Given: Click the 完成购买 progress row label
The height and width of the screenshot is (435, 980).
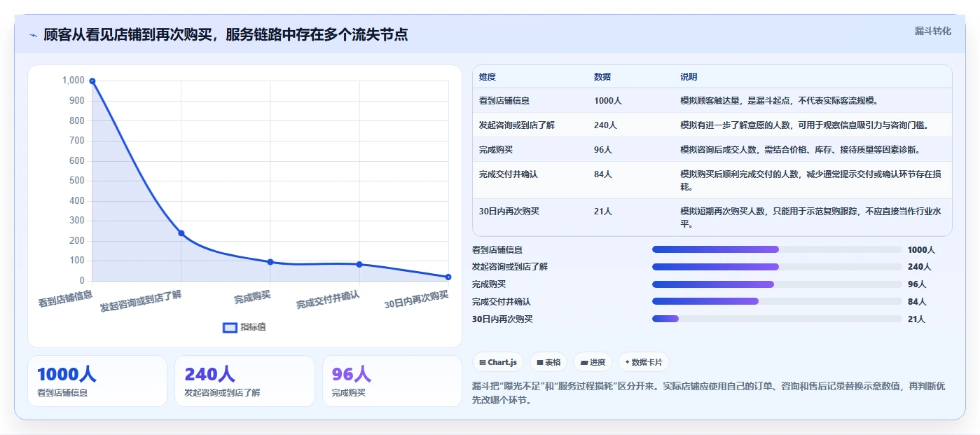Looking at the screenshot, I should click(x=489, y=284).
